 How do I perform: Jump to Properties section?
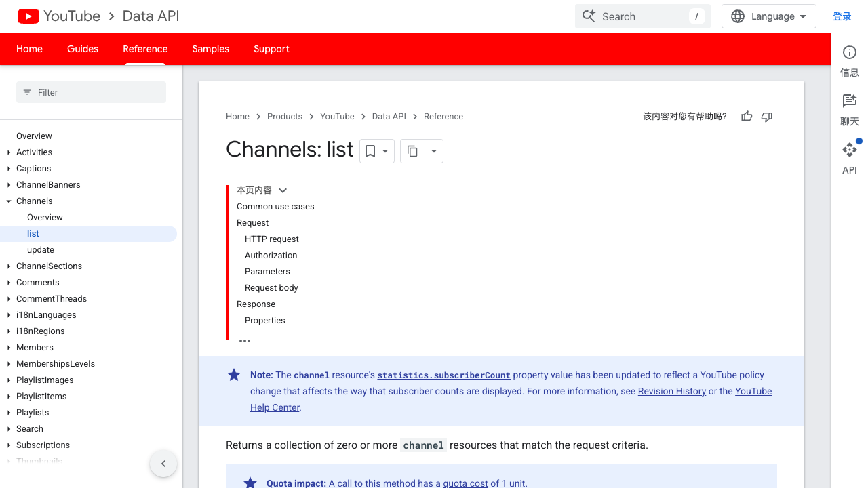[x=264, y=321]
